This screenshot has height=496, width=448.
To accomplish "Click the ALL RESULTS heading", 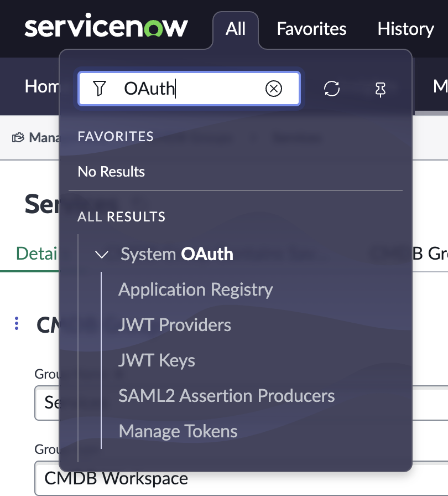I will click(121, 216).
